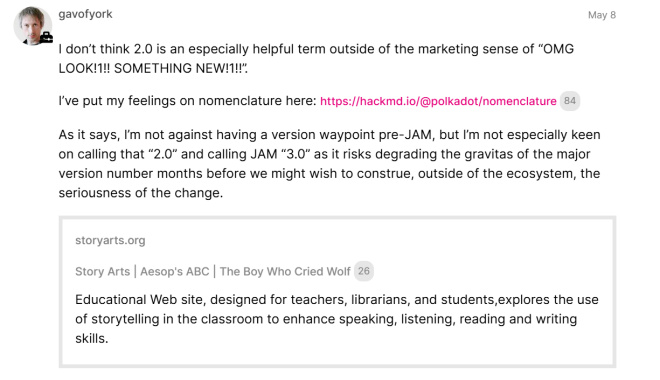Click the word "skills." in preview box
This screenshot has width=660, height=380.
[x=92, y=338]
